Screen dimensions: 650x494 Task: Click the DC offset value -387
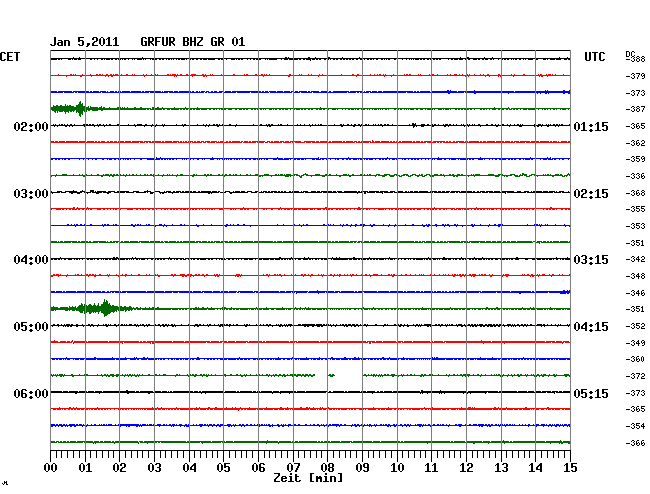tap(635, 109)
